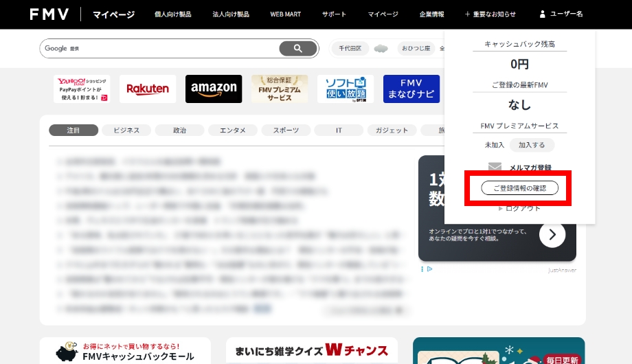Click the round arrow button on the ad
Image resolution: width=632 pixels, height=364 pixels.
(x=552, y=235)
